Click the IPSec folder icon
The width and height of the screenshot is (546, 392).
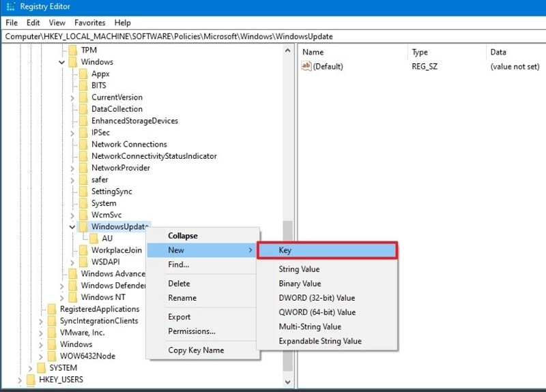[x=83, y=132]
